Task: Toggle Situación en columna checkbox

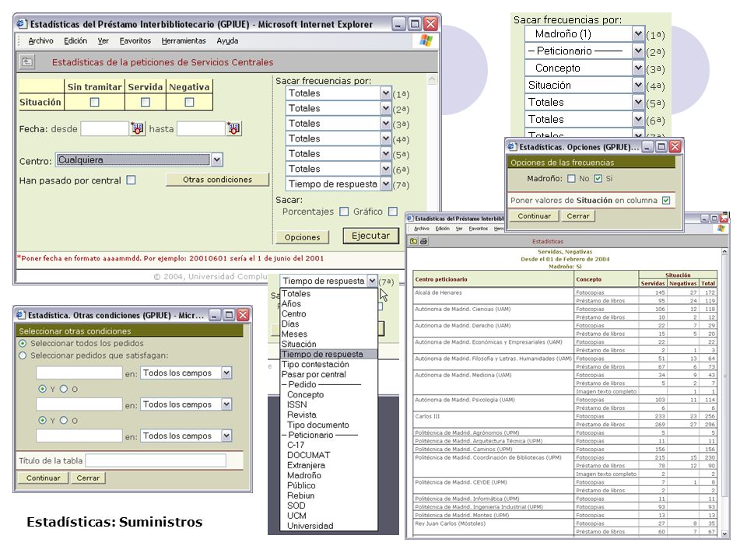Action: click(x=666, y=201)
